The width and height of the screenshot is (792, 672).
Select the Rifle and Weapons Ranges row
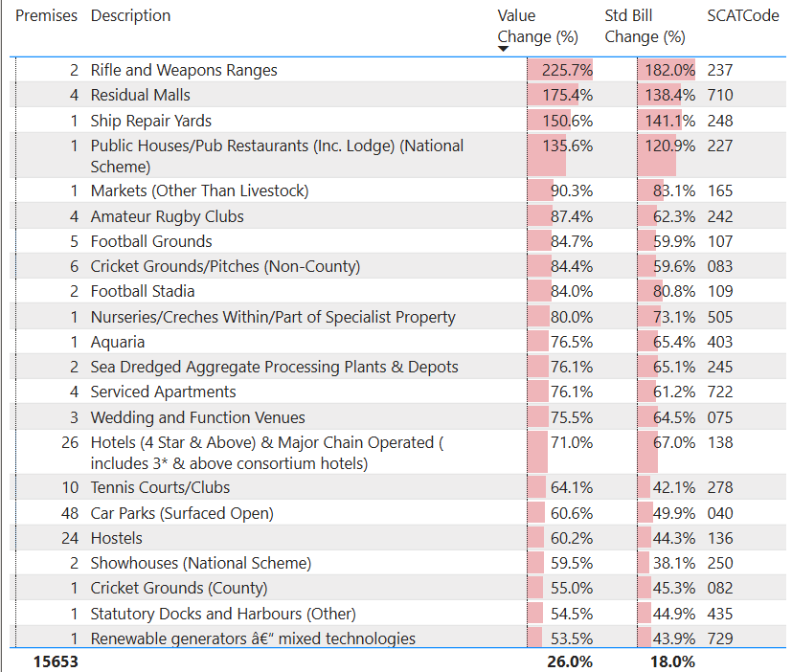[x=183, y=70]
